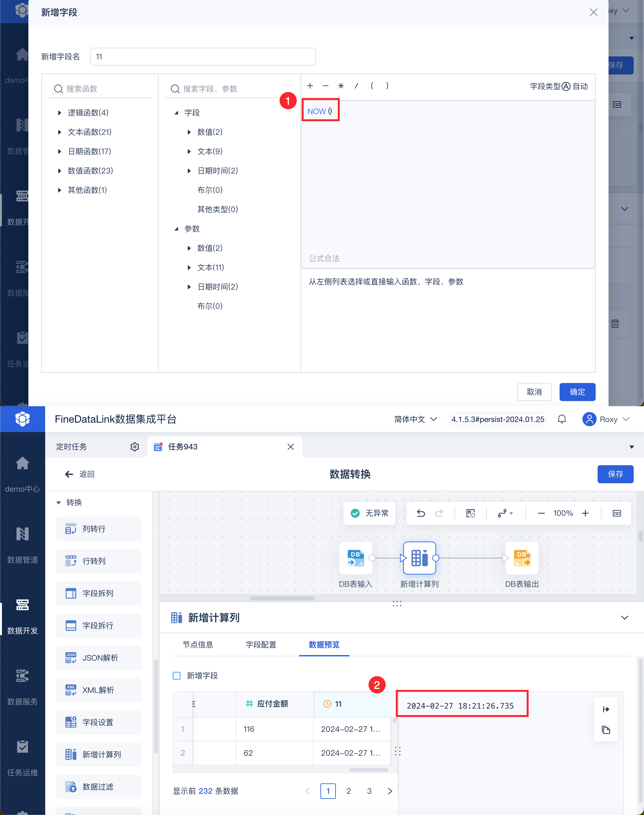644x815 pixels.
Task: Select the 数据过滤 transform tool
Action: 98,787
